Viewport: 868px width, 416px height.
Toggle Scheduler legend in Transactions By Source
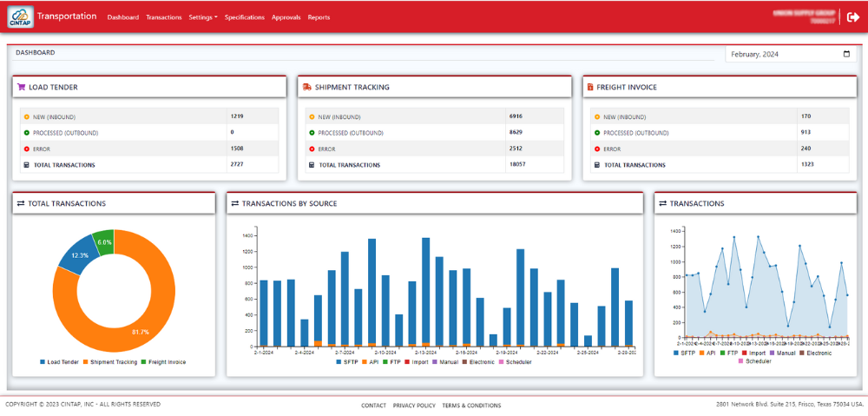point(516,361)
